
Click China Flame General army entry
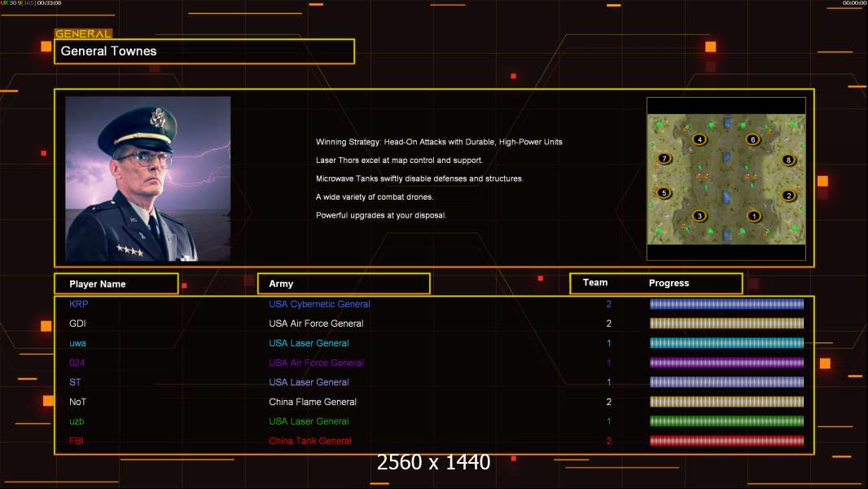coord(313,402)
